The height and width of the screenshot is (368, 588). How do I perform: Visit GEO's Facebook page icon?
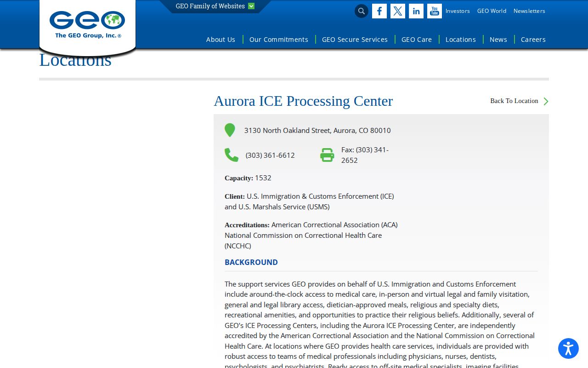[x=379, y=11]
